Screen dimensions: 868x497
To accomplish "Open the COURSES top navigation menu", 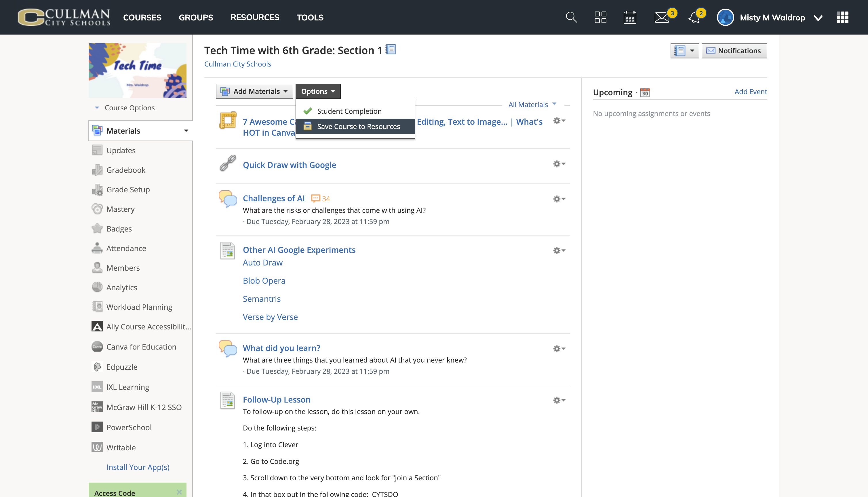I will 142,17.
